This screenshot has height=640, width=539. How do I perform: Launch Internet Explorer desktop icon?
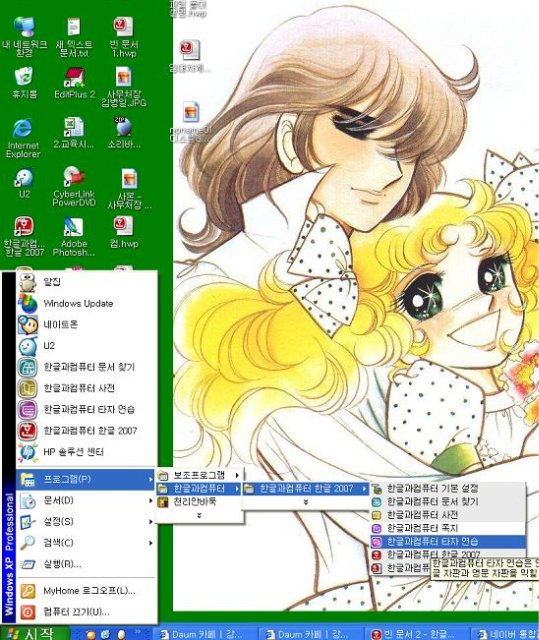pos(23,138)
